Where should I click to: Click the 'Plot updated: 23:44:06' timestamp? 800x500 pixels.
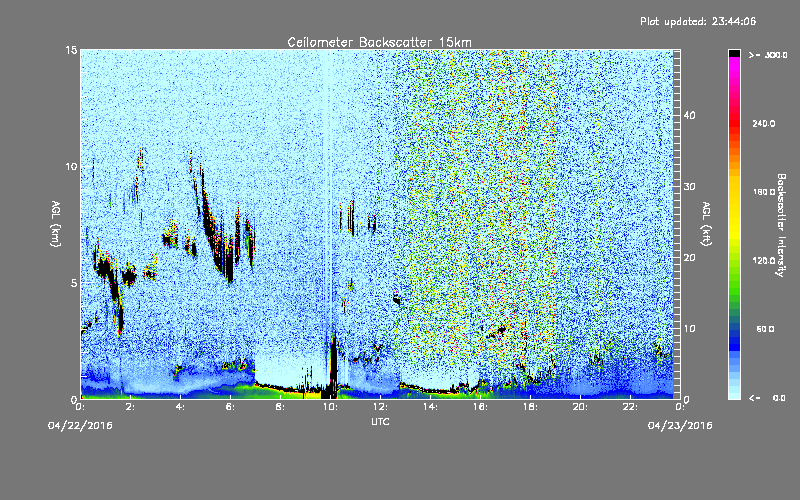[698, 21]
